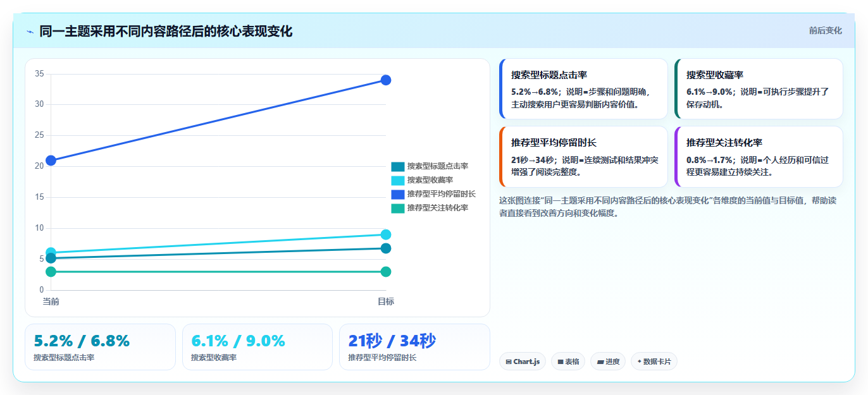The image size is (868, 395).
Task: Hide the 搜索型收藏率 series via its legend label
Action: [x=430, y=180]
